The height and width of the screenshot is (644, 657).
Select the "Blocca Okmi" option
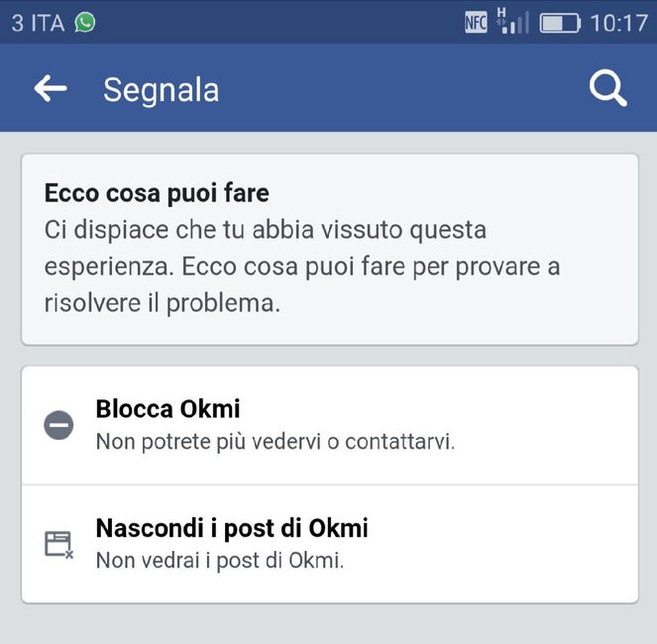(x=167, y=409)
